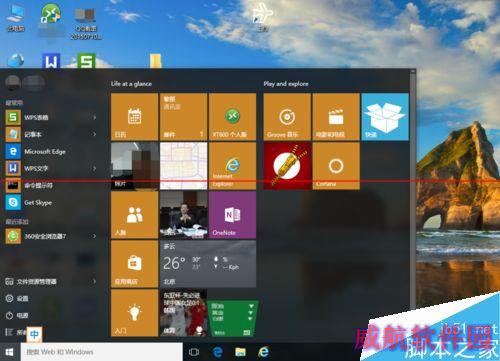The width and height of the screenshot is (500, 361).
Task: Click the Web and Windows search box
Action: (x=102, y=352)
